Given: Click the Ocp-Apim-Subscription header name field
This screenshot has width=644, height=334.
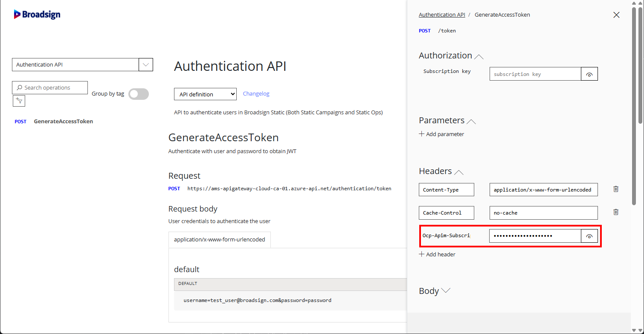Looking at the screenshot, I should pos(447,235).
